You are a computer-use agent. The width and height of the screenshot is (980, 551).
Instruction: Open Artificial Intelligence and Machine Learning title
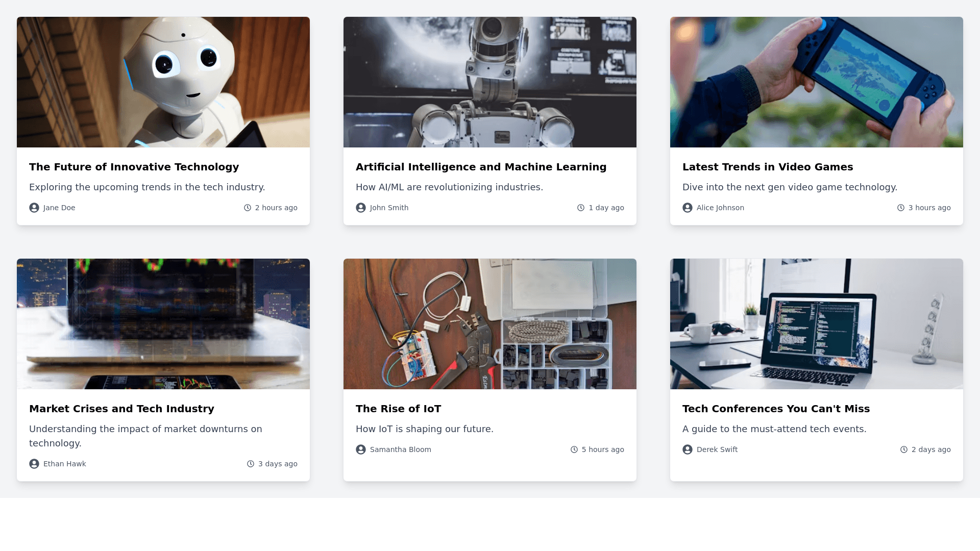point(481,167)
